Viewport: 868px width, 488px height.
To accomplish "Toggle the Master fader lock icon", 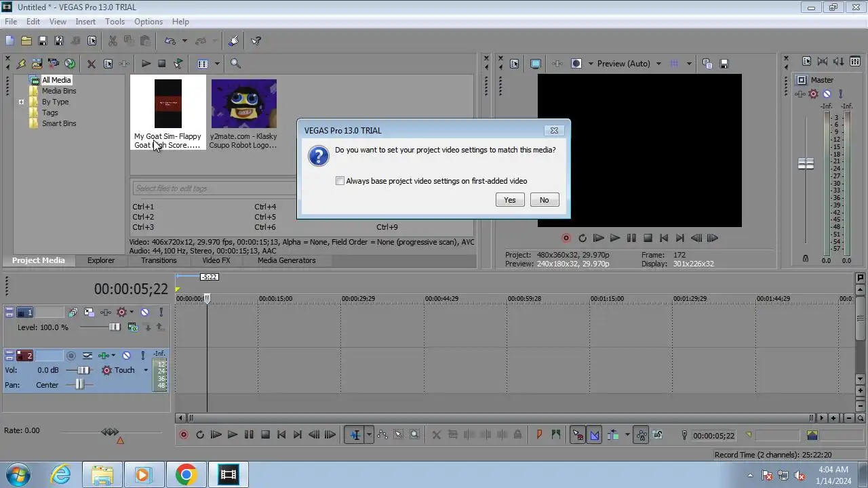I will point(806,258).
